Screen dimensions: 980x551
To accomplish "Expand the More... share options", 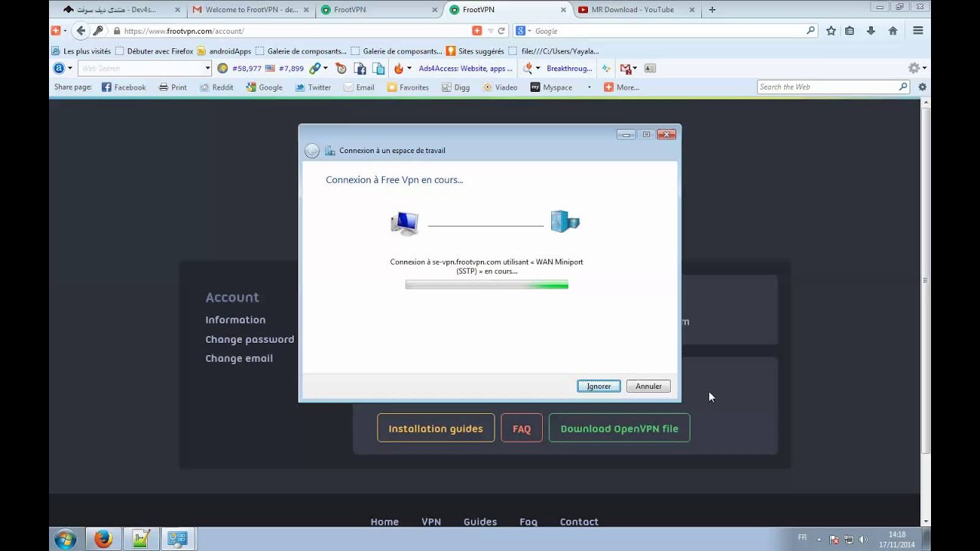I will pyautogui.click(x=622, y=87).
